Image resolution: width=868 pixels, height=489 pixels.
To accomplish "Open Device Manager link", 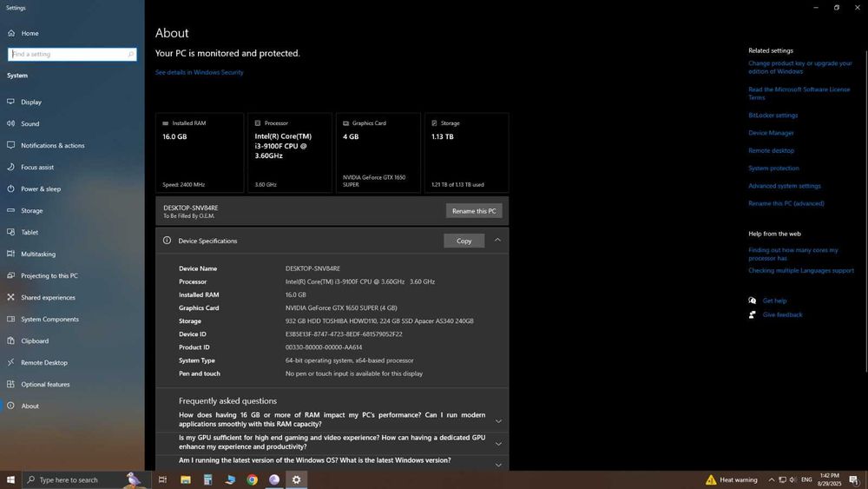I will tap(771, 133).
